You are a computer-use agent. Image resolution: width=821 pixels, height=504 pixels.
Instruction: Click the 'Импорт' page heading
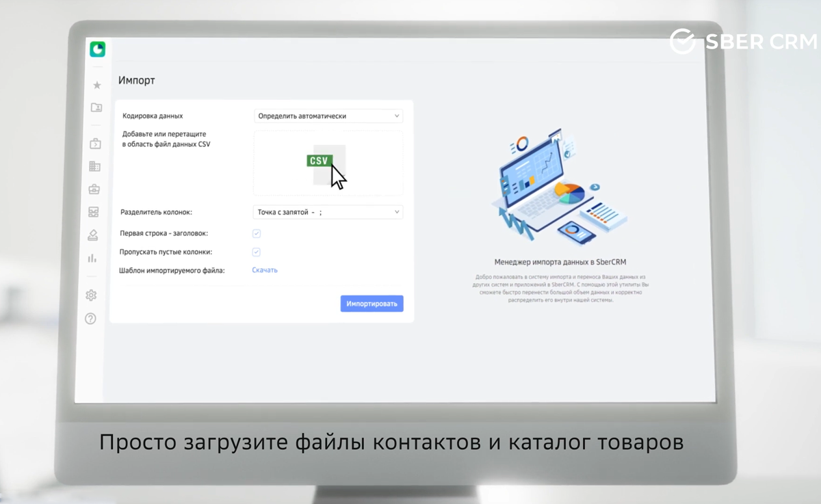[137, 81]
